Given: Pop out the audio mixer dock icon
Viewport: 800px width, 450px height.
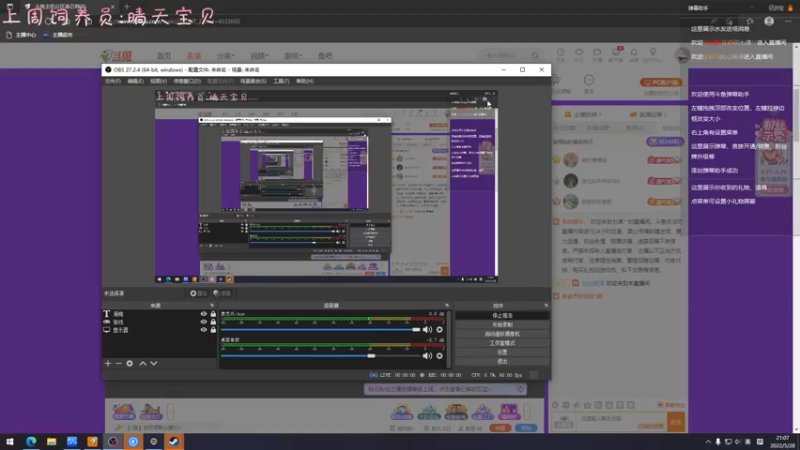Looking at the screenshot, I should click(x=447, y=306).
